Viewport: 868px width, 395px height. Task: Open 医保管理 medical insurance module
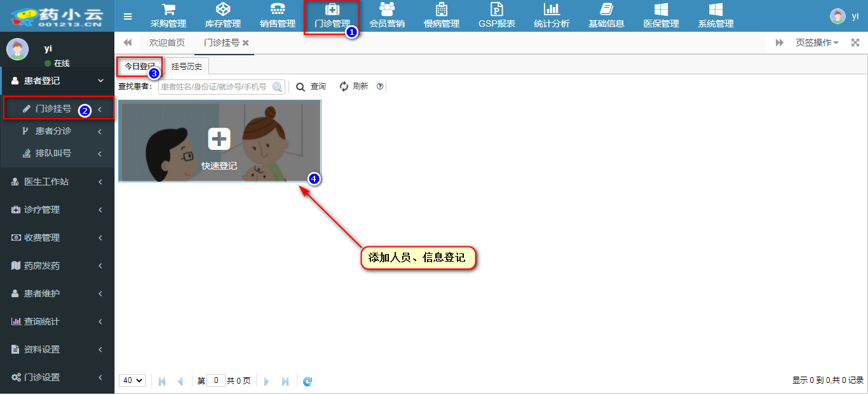tap(661, 17)
